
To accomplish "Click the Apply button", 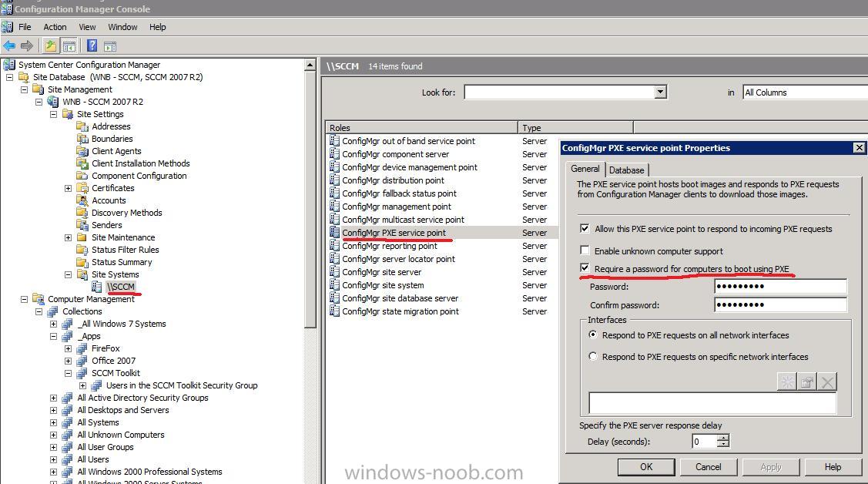I will tap(770, 467).
